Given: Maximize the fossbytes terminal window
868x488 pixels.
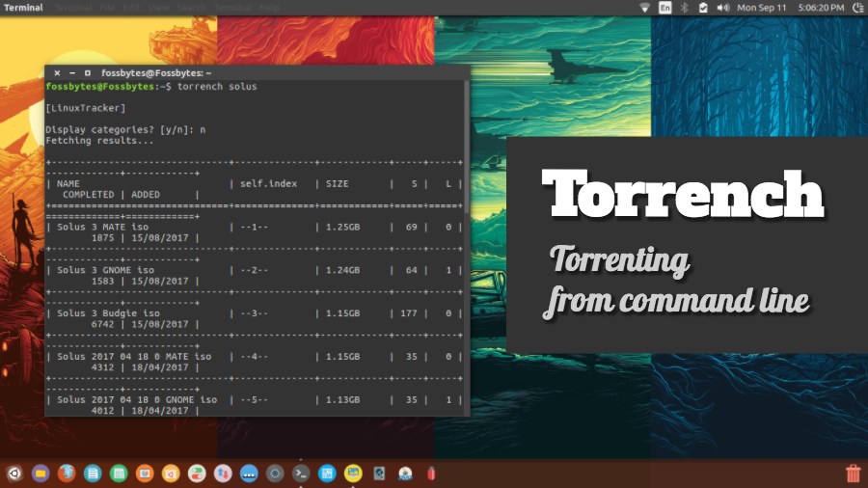Looking at the screenshot, I should (x=87, y=73).
